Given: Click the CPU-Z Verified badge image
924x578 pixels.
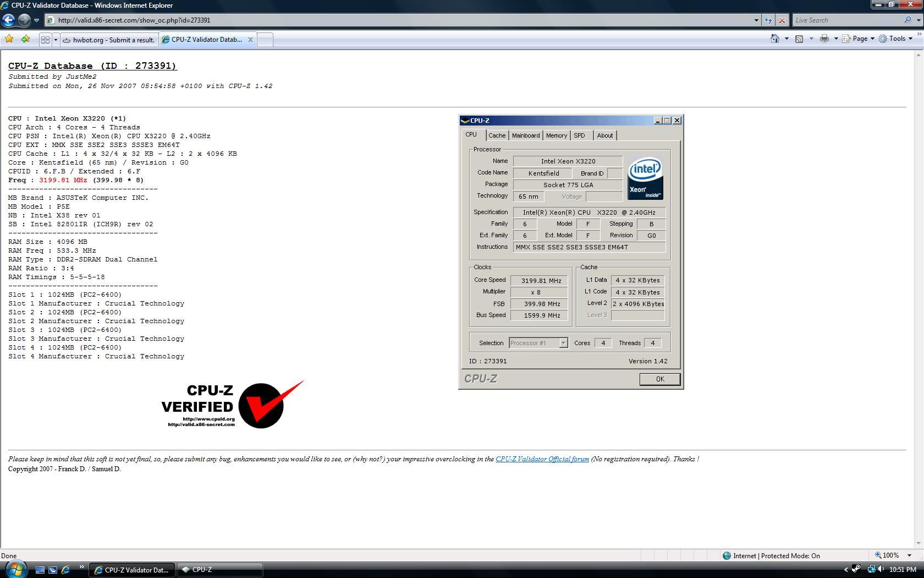Looking at the screenshot, I should 233,405.
